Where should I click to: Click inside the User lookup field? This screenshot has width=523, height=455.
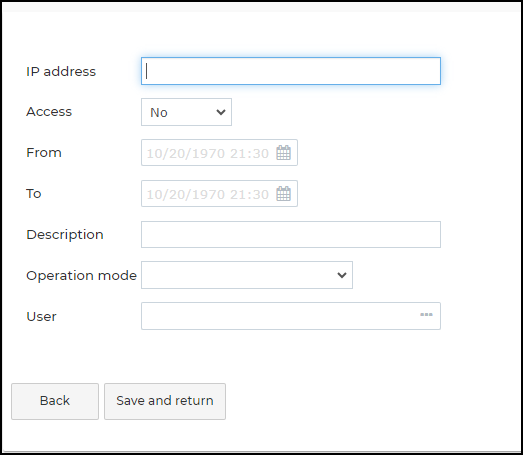coord(291,316)
